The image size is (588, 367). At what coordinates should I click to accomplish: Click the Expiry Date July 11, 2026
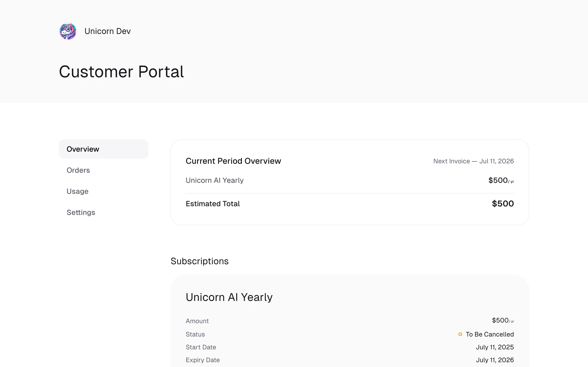pyautogui.click(x=495, y=360)
